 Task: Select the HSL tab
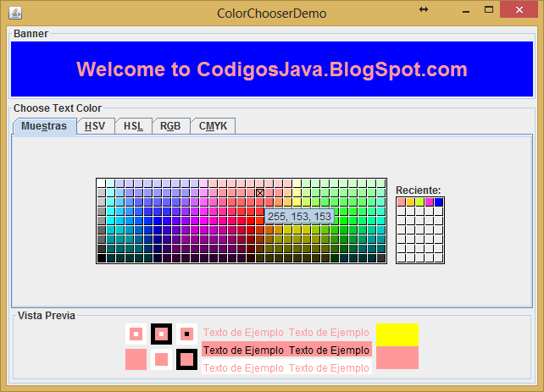point(133,126)
